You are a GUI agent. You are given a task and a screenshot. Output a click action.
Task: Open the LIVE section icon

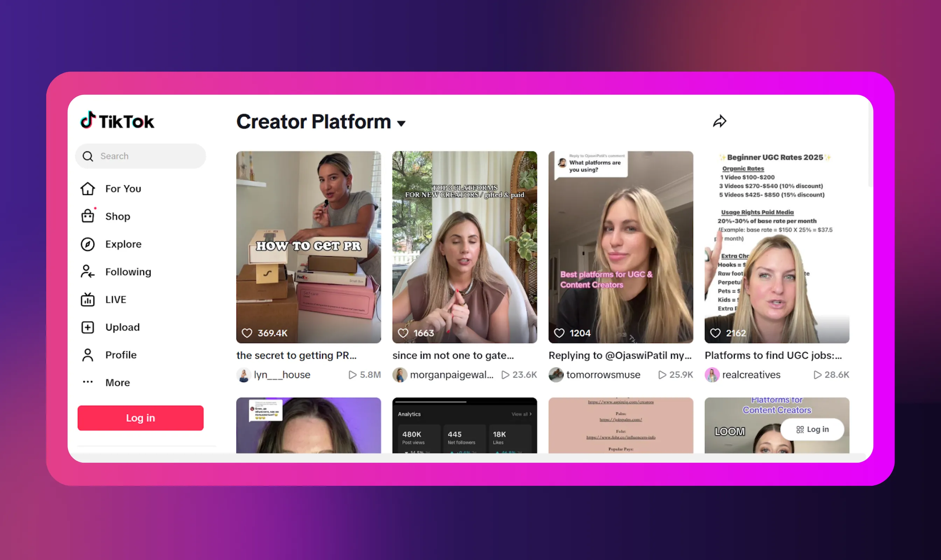[x=87, y=299]
